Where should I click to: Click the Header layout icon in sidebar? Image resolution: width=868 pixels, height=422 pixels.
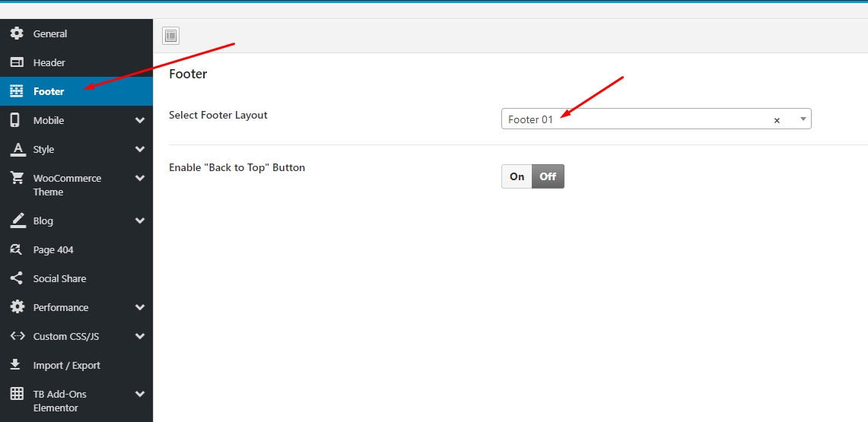(x=16, y=62)
